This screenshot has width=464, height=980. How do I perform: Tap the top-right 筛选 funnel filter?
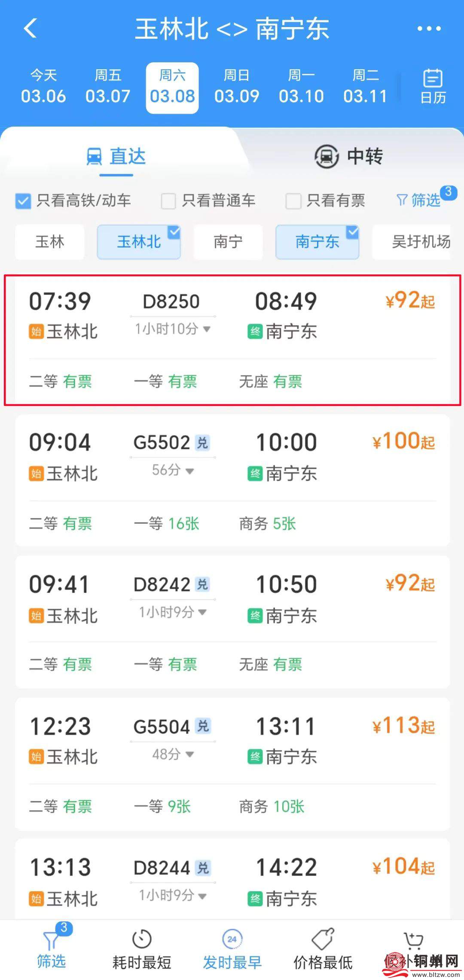(x=419, y=200)
